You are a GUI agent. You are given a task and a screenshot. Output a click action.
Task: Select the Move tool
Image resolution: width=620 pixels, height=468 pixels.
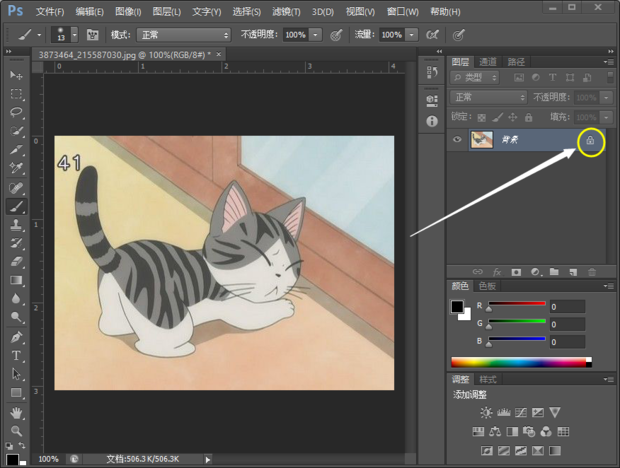(16, 75)
